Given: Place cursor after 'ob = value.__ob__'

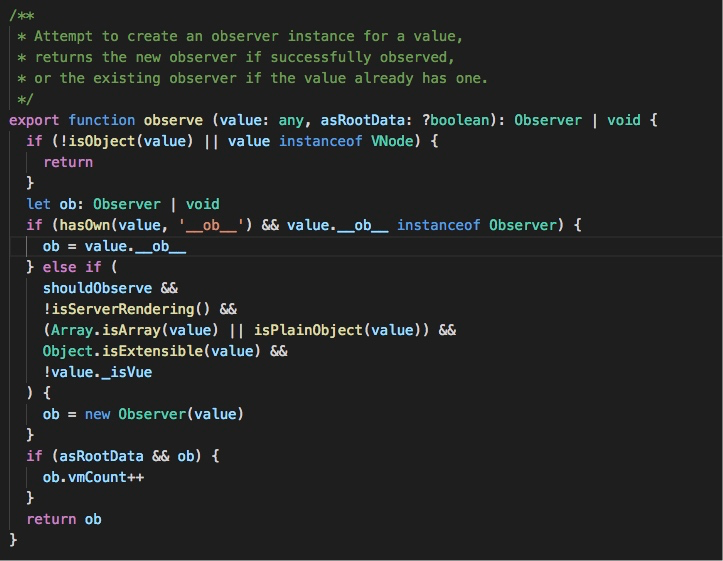Looking at the screenshot, I should click(187, 246).
